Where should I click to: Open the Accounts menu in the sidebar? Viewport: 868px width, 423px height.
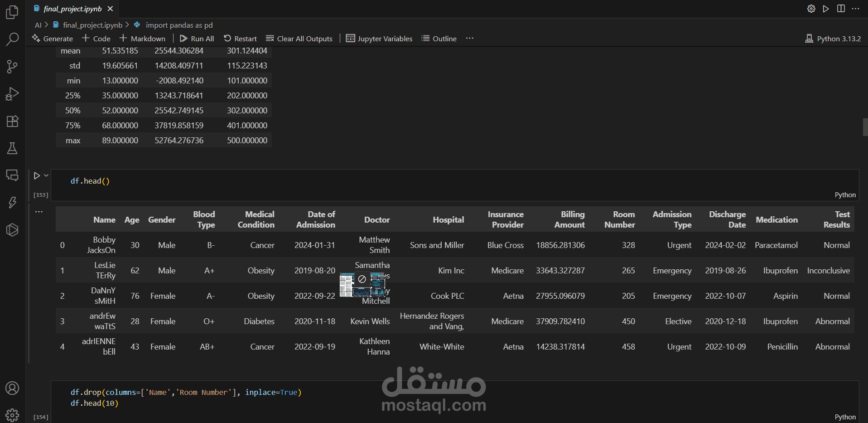coord(12,388)
